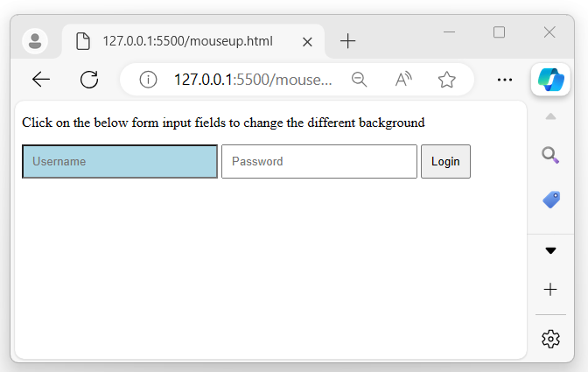This screenshot has height=372, width=588.
Task: Open the Copilot sidebar
Action: click(x=550, y=80)
